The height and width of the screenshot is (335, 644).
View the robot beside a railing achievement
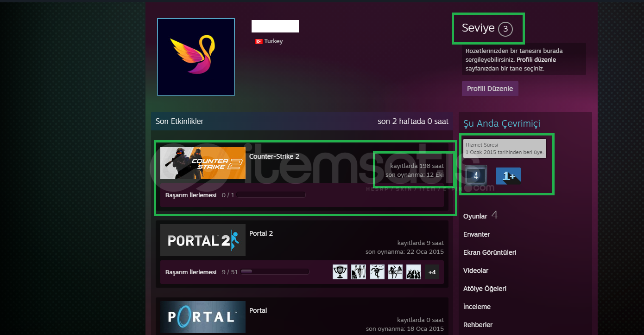[x=395, y=272]
